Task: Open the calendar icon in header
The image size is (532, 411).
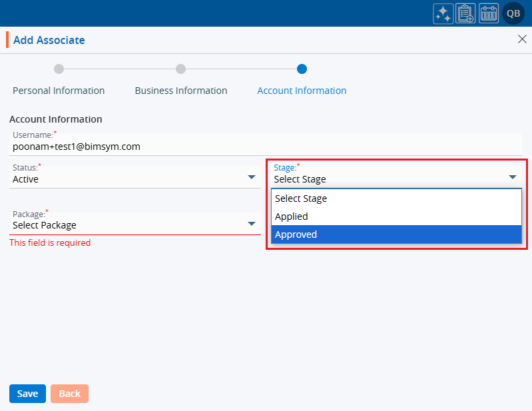Action: [489, 13]
